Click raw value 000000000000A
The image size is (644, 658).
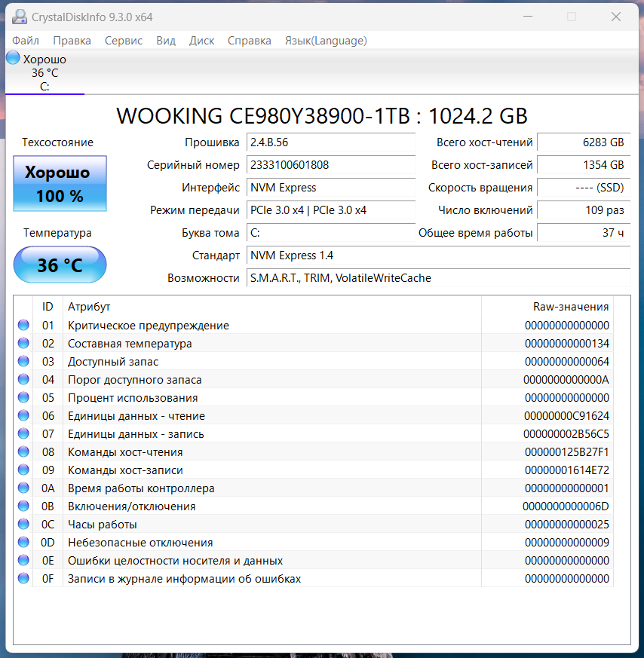coord(566,380)
